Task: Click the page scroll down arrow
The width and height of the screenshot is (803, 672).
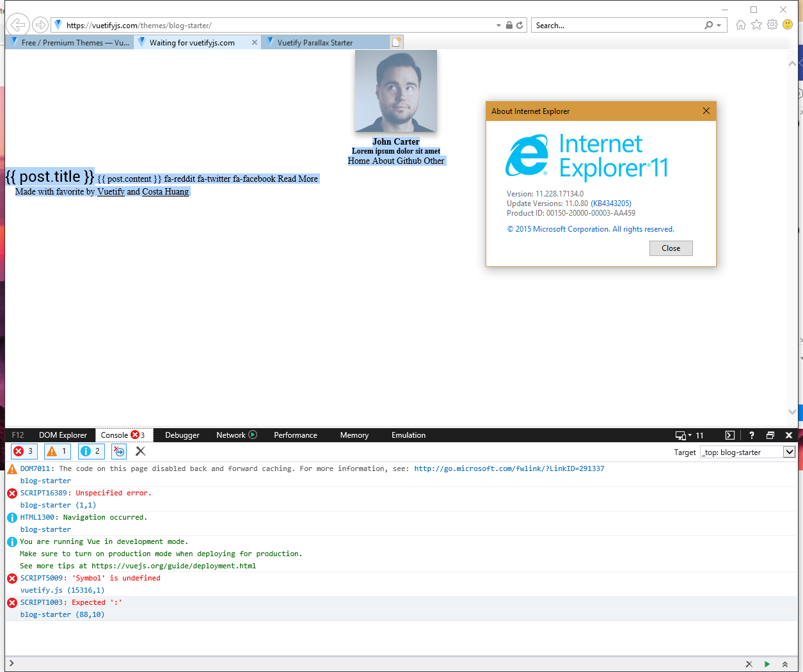Action: click(793, 412)
